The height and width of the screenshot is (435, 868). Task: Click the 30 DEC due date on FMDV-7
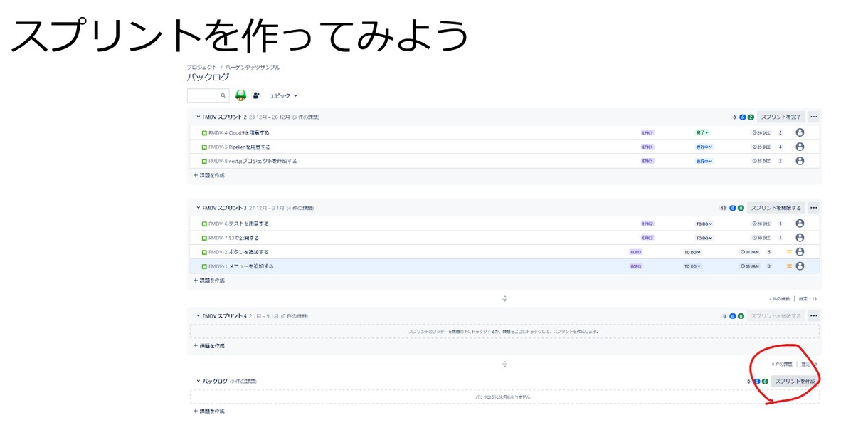[761, 238]
